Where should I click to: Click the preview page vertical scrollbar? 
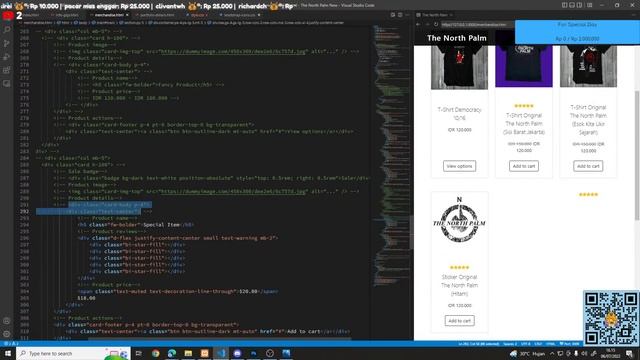click(x=636, y=155)
